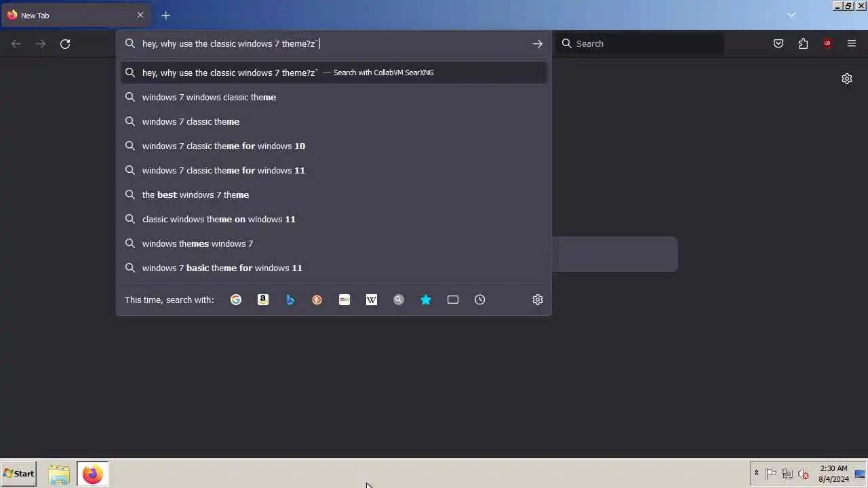Go forward to next page
Image resolution: width=868 pixels, height=488 pixels.
[41, 44]
